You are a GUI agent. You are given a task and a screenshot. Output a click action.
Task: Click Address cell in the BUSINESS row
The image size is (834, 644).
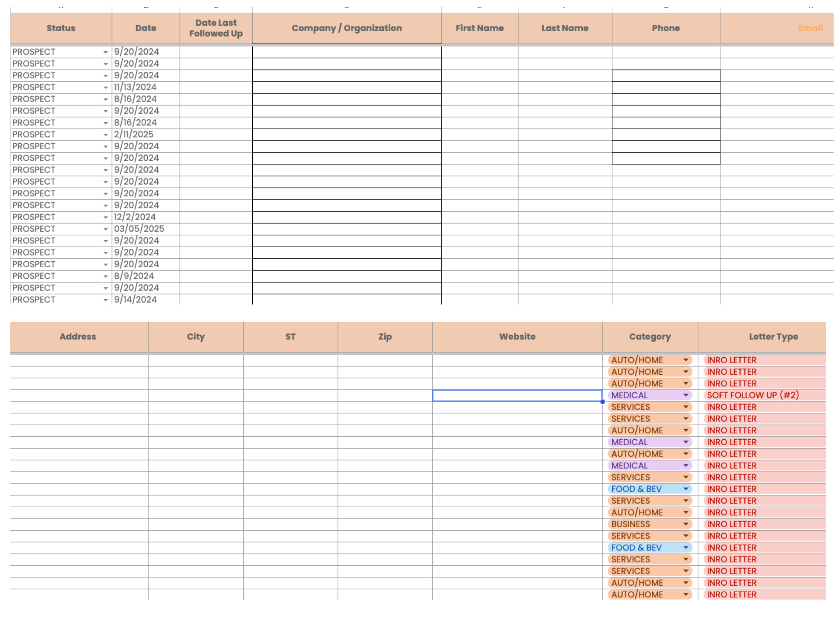[79, 524]
